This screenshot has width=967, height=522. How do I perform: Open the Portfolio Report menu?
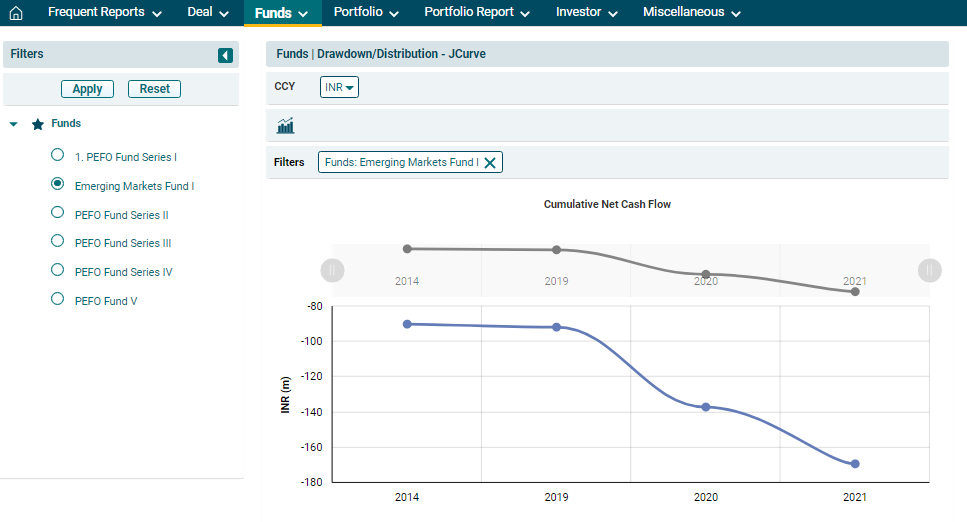[477, 13]
